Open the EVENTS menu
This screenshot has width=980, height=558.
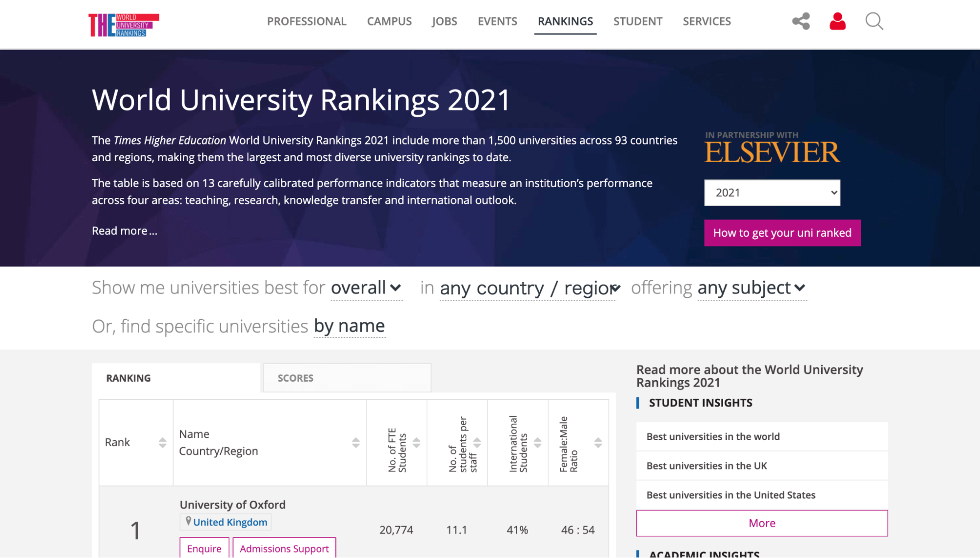click(497, 21)
